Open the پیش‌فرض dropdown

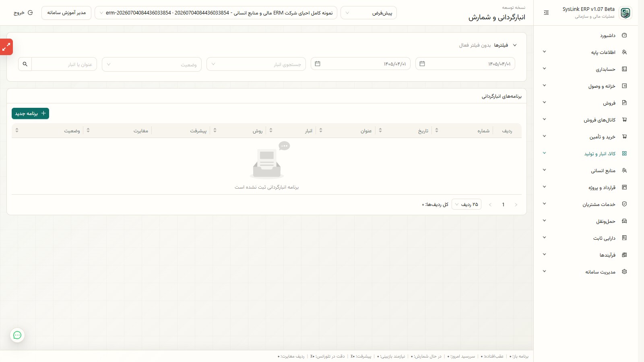click(x=369, y=13)
